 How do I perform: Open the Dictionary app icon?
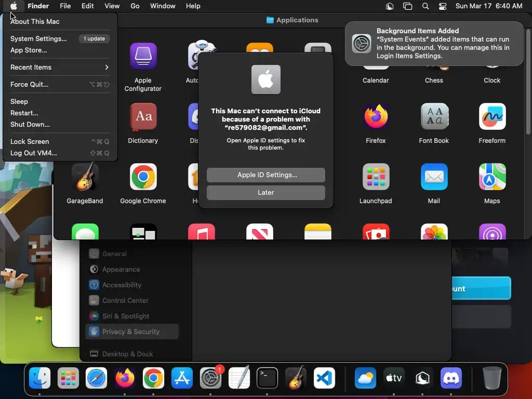143,116
